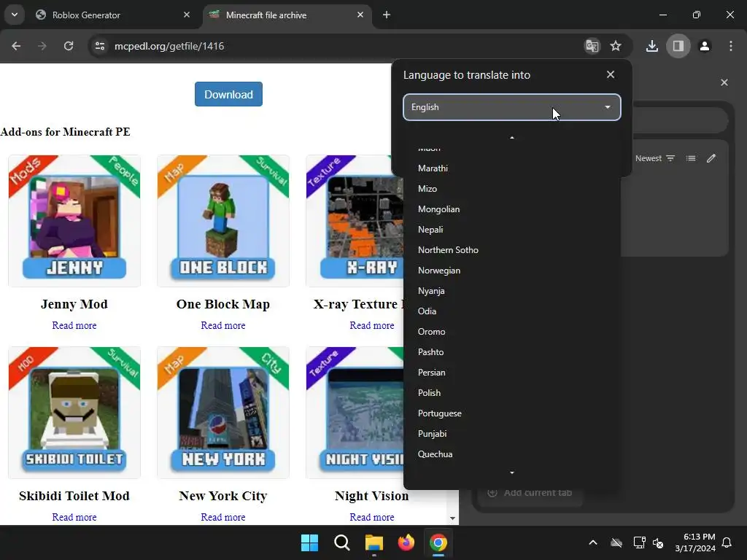747x560 pixels.
Task: Pick Norwegian language option
Action: click(511, 271)
